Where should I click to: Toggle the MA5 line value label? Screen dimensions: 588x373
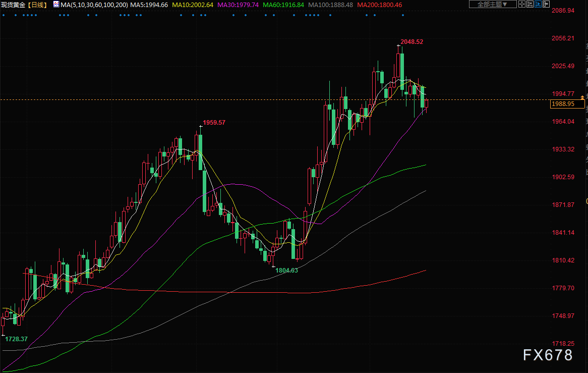149,5
